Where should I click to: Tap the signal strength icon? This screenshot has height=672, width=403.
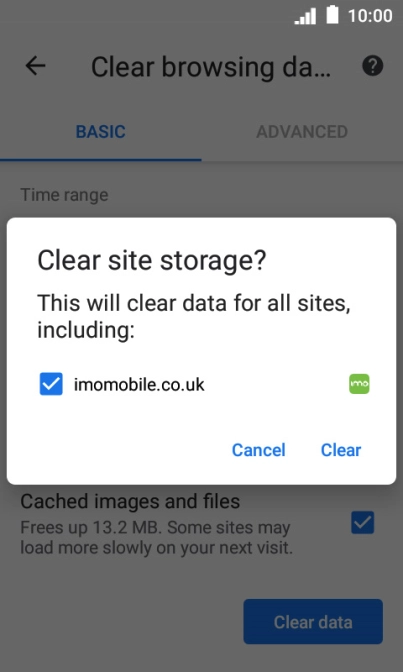(x=305, y=16)
